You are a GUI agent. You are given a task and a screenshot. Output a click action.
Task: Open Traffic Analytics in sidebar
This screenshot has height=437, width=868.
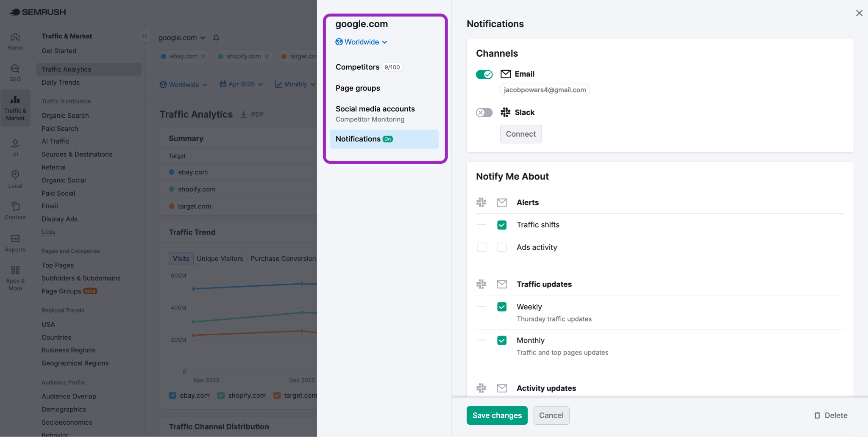pos(89,69)
